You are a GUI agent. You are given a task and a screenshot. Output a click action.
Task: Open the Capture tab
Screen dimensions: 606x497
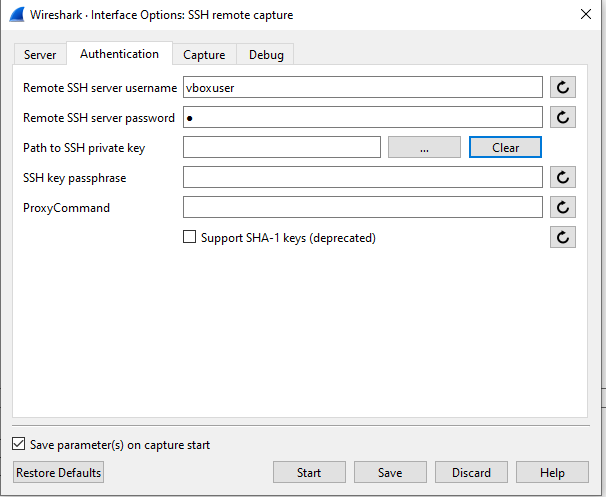[x=204, y=55]
